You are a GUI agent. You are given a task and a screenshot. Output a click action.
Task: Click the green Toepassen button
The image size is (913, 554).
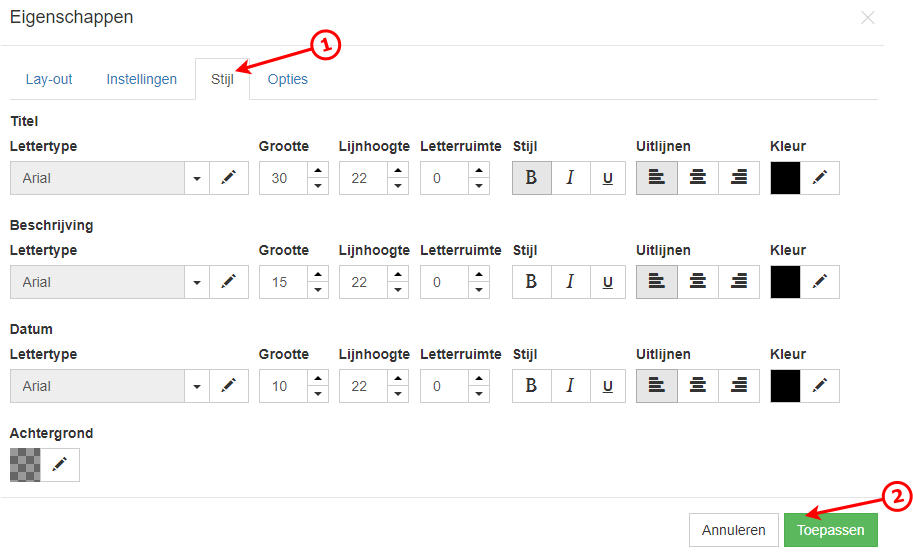830,530
